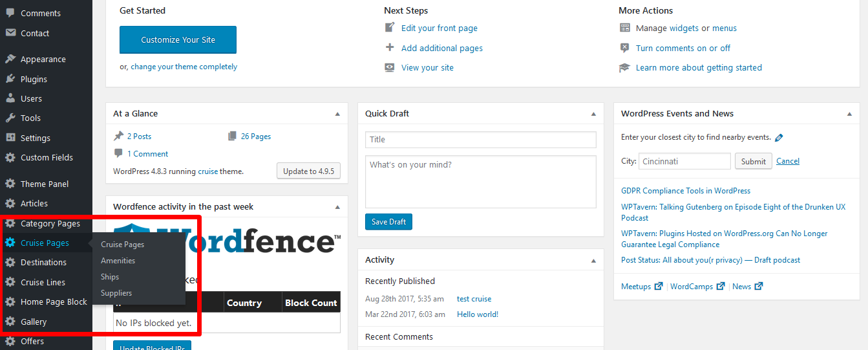868x350 pixels.
Task: Click the Theme Panel gear icon
Action: [x=10, y=184]
